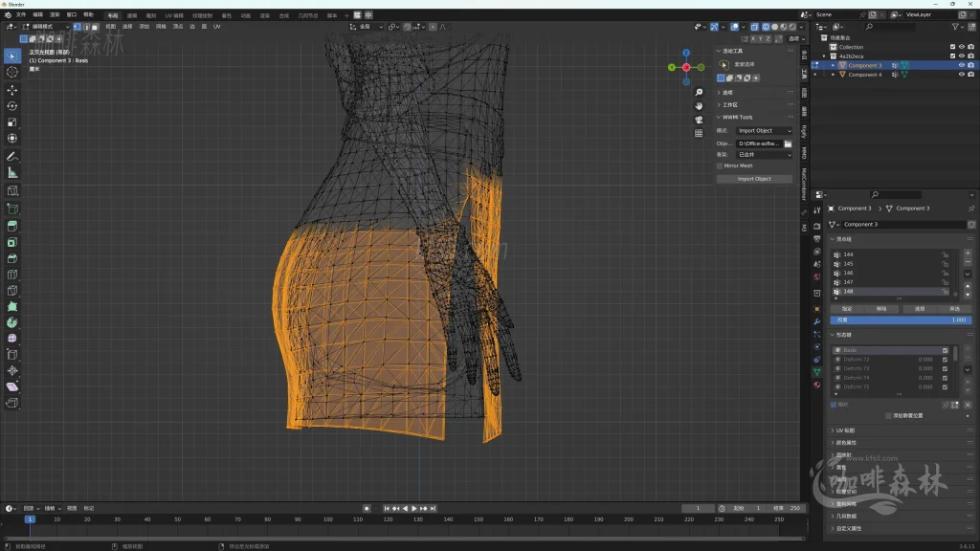
Task: Open the transform orientation global dropdown
Action: 367,27
